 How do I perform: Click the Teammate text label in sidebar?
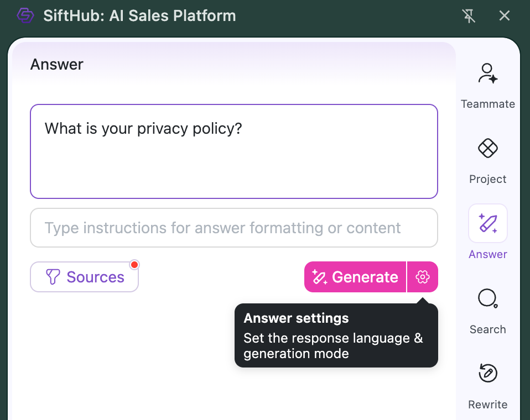487,104
